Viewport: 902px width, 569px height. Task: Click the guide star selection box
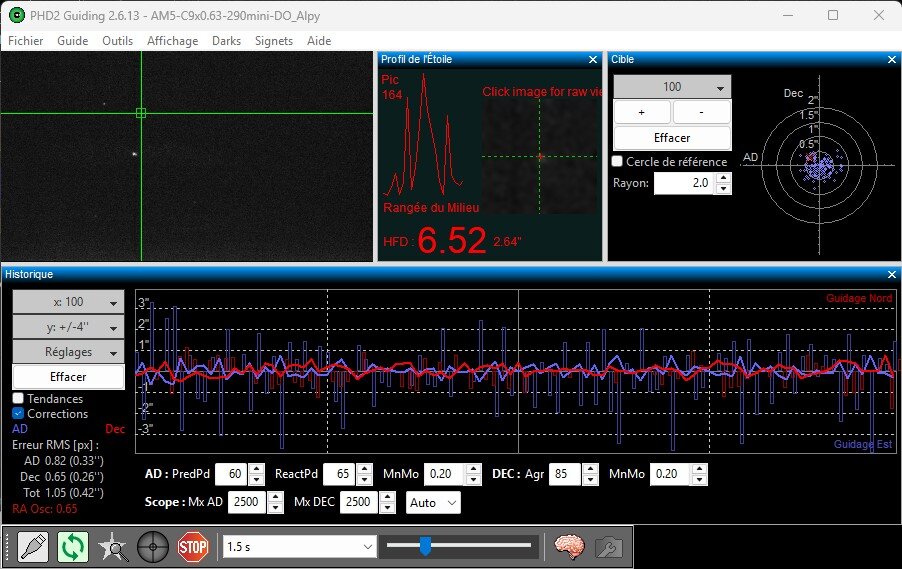[x=141, y=113]
